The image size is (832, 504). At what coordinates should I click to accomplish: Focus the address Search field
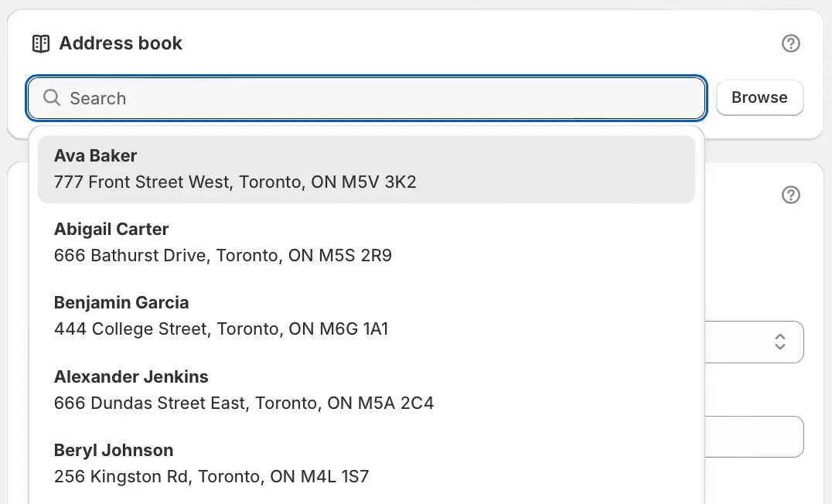click(x=366, y=98)
